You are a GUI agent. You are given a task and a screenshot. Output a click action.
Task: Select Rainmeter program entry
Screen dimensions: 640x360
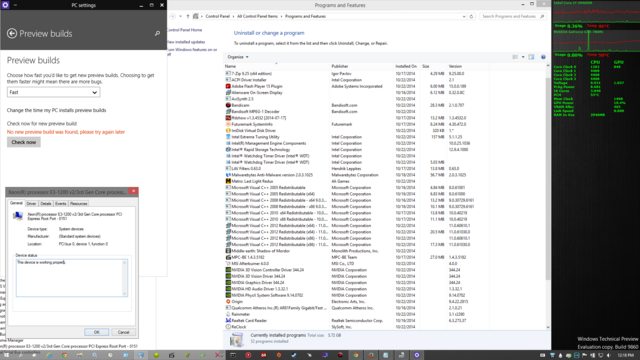(240, 314)
